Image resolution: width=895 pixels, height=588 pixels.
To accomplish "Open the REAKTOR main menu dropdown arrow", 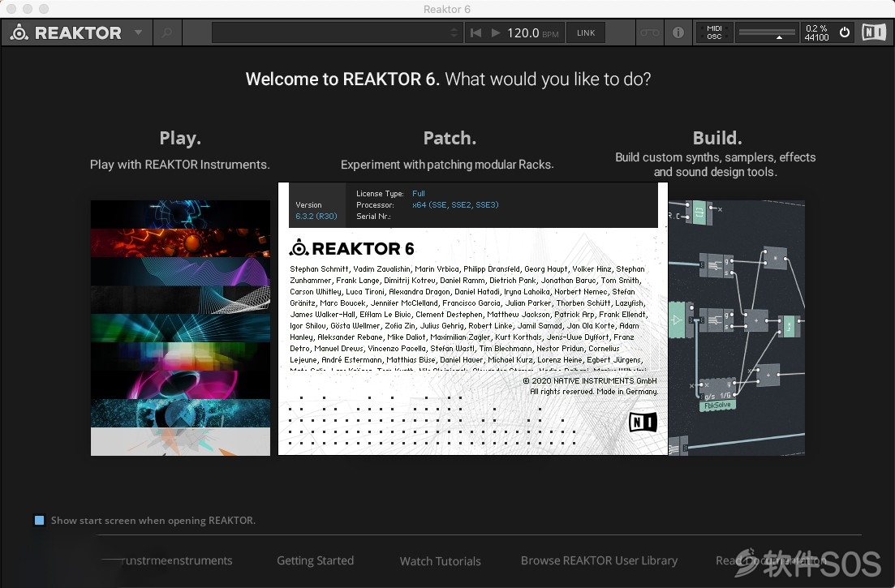I will click(x=138, y=32).
